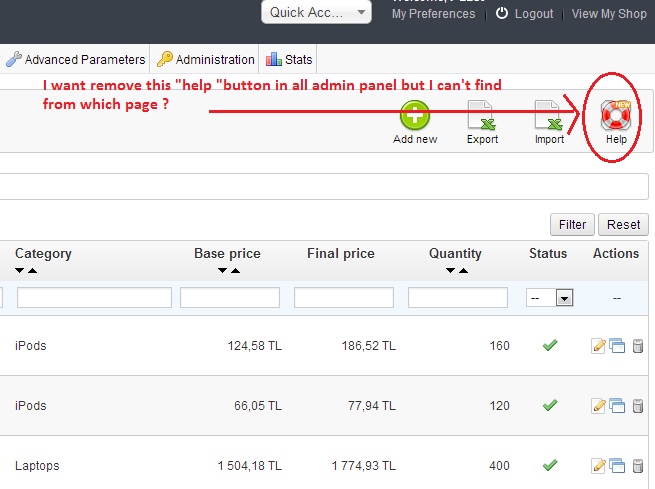The height and width of the screenshot is (489, 655).
Task: Duplicate the 124,58 TL iPods product
Action: 617,346
